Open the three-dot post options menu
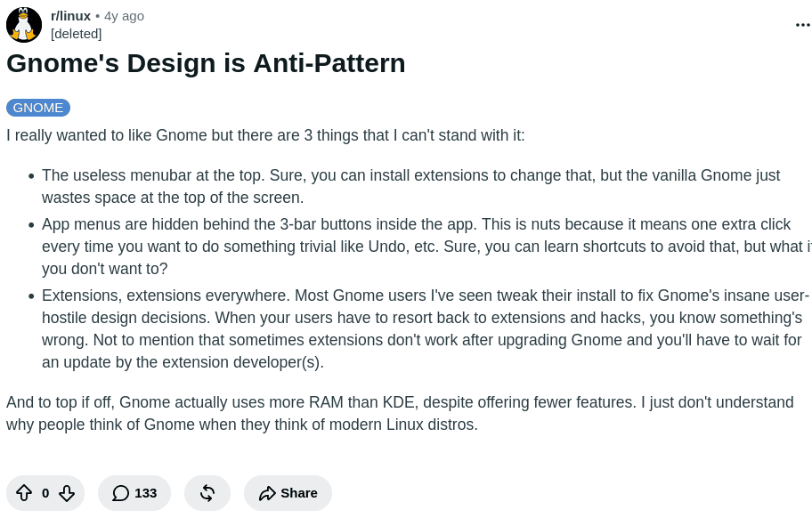This screenshot has height=518, width=812. (x=802, y=25)
